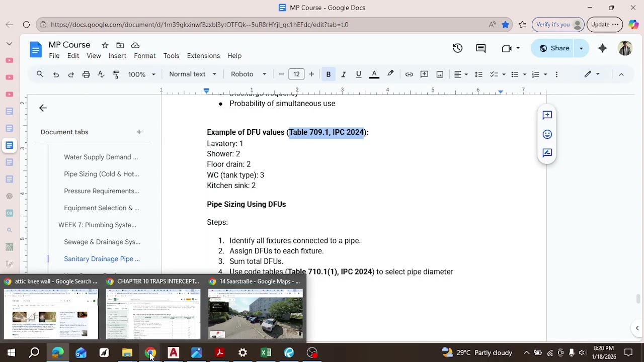
Task: Open the text alignment dropdown
Action: [x=461, y=74]
